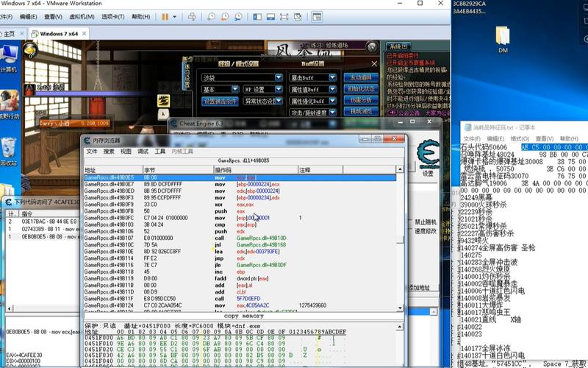
Task: Click the 设置被击条件 button
Action: tap(220, 101)
